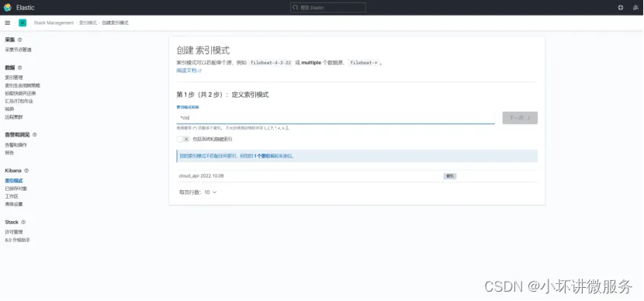The image size is (644, 301).
Task: Open the 阅读文档 documentation link
Action: point(189,71)
